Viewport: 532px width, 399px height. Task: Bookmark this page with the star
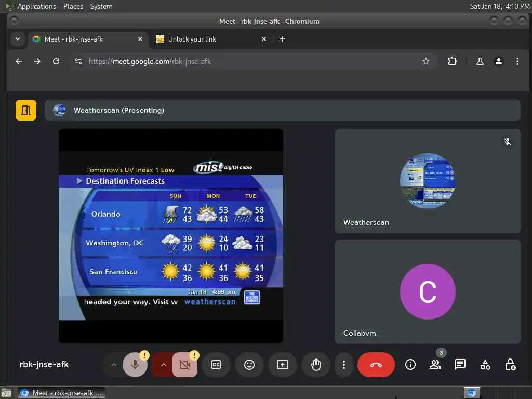click(x=426, y=61)
